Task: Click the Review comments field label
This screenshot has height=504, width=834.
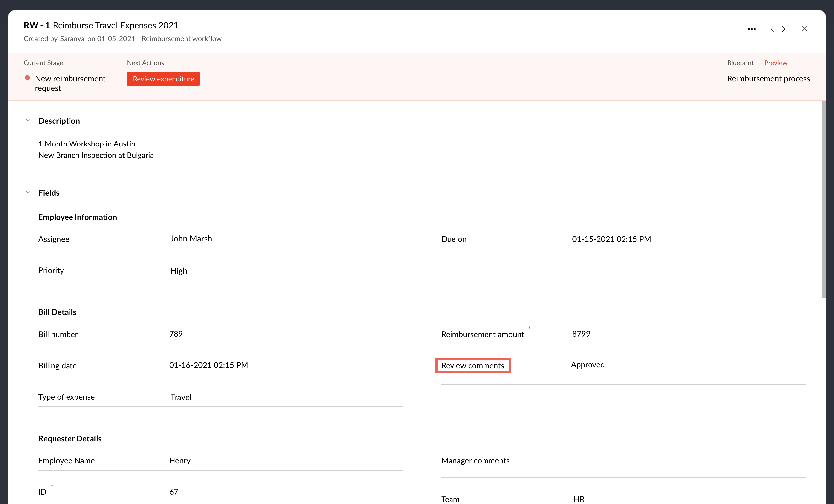Action: coord(473,365)
